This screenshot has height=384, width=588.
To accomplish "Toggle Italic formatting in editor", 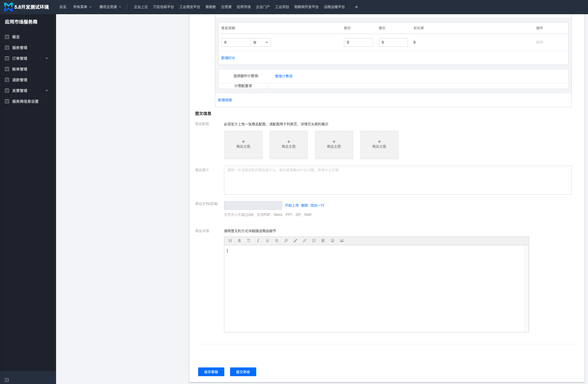I will (x=258, y=241).
